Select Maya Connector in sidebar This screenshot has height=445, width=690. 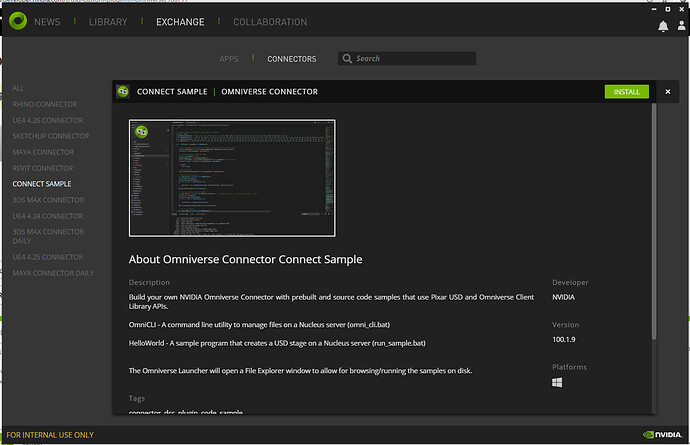click(x=43, y=152)
